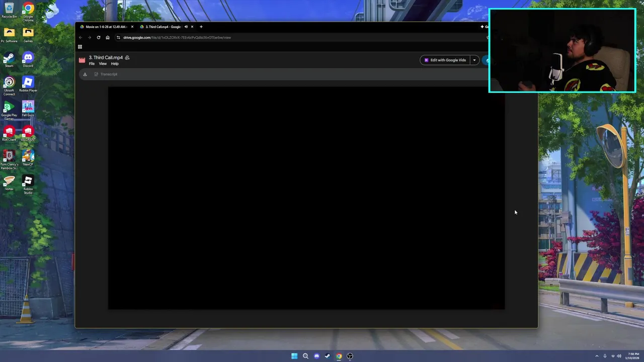Open the Pc Software folder
This screenshot has height=362, width=644.
[x=9, y=35]
